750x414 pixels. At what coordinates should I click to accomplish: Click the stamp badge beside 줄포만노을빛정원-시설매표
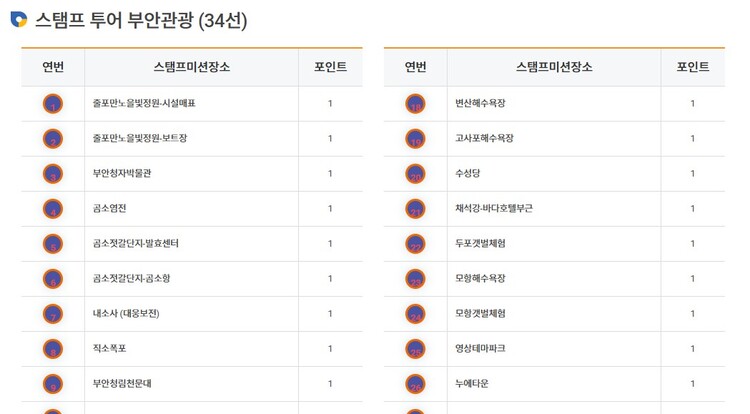53,103
